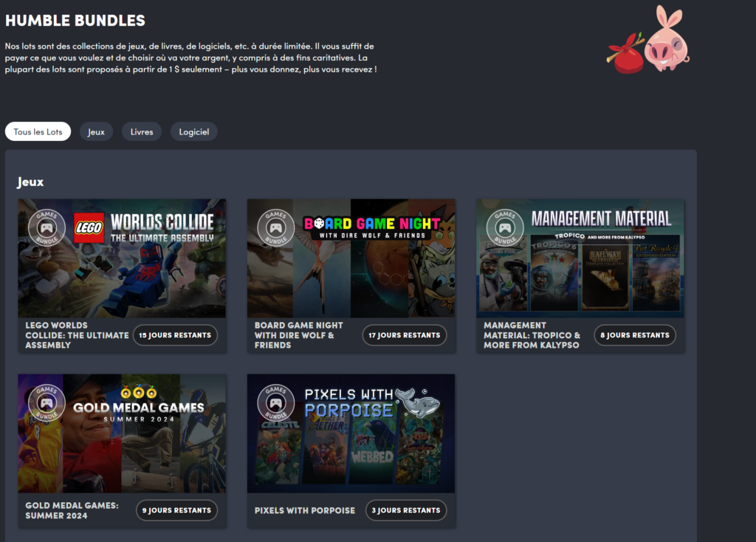Click the three gold medals icon

[x=139, y=392]
